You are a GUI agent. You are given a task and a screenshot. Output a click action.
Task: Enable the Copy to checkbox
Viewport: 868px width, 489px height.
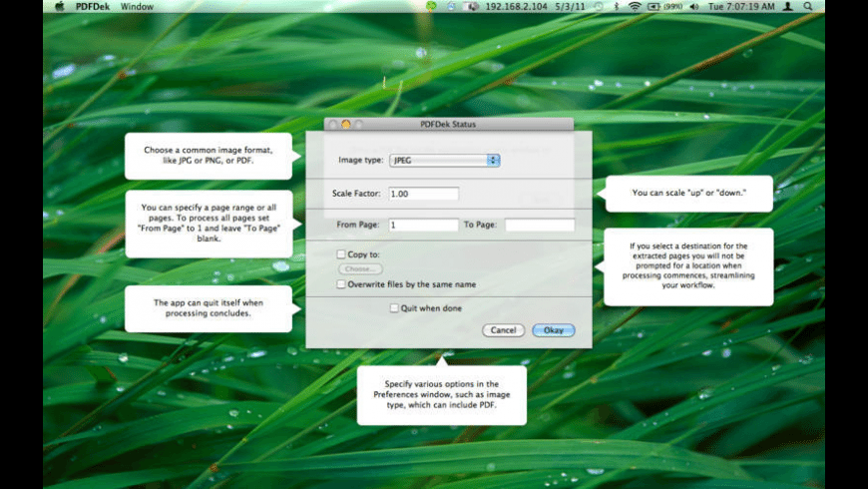tap(341, 254)
